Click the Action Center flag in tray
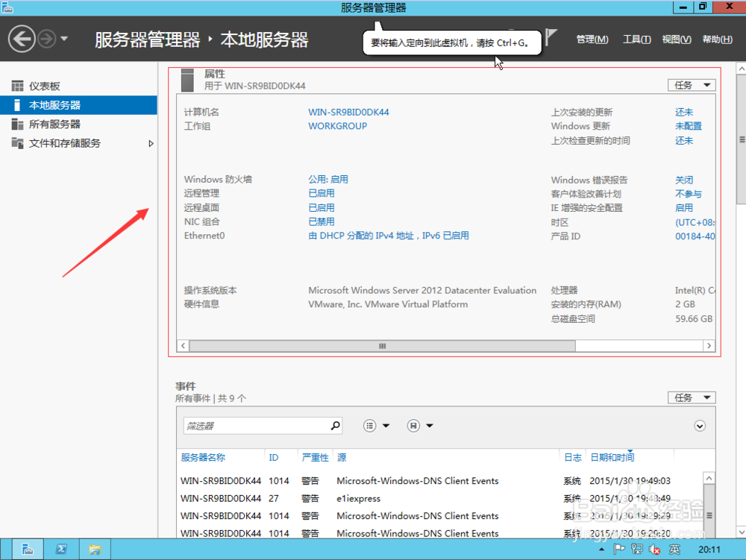The height and width of the screenshot is (560, 746). pos(618,550)
